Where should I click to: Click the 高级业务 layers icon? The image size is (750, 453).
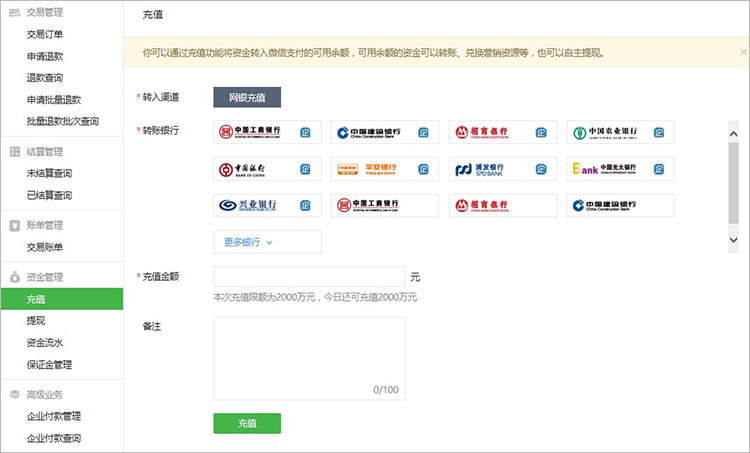click(15, 394)
